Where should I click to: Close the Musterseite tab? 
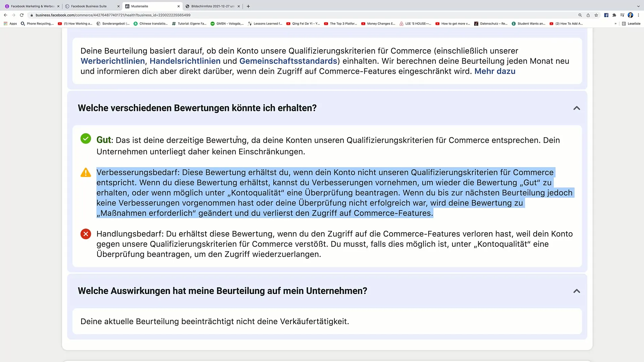coord(178,6)
